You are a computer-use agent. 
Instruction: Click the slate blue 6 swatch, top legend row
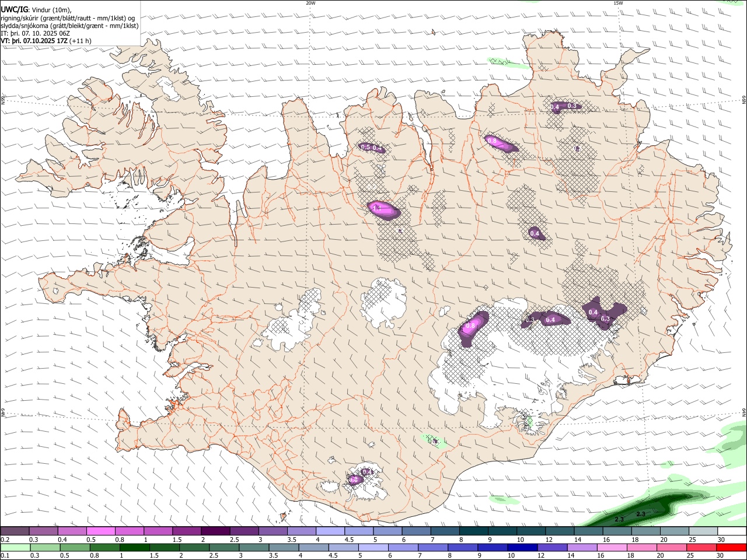pos(415,531)
